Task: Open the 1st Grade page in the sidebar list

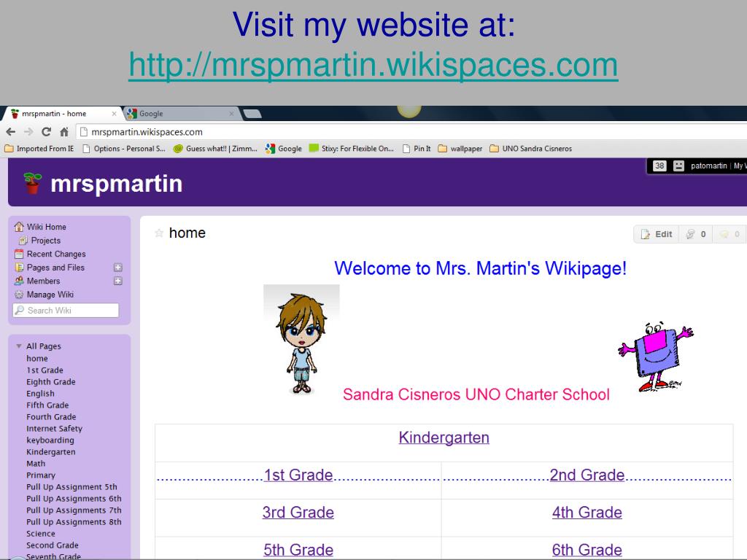Action: pyautogui.click(x=44, y=370)
